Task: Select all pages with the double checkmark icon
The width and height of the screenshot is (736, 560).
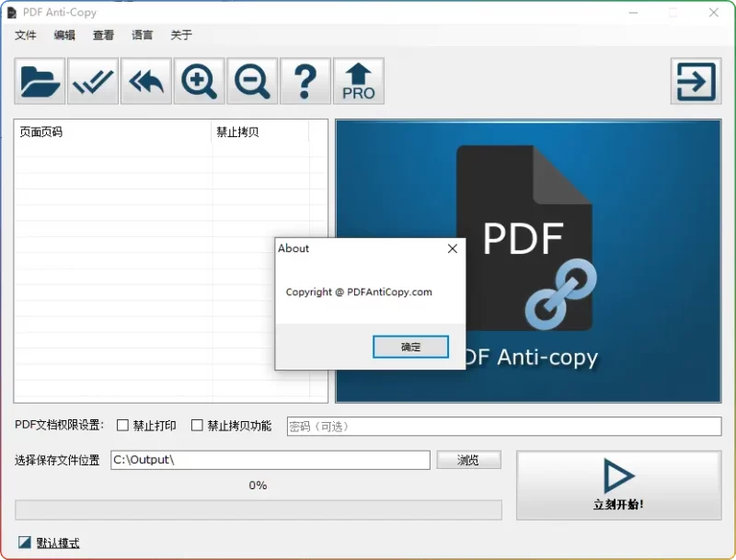Action: (92, 81)
